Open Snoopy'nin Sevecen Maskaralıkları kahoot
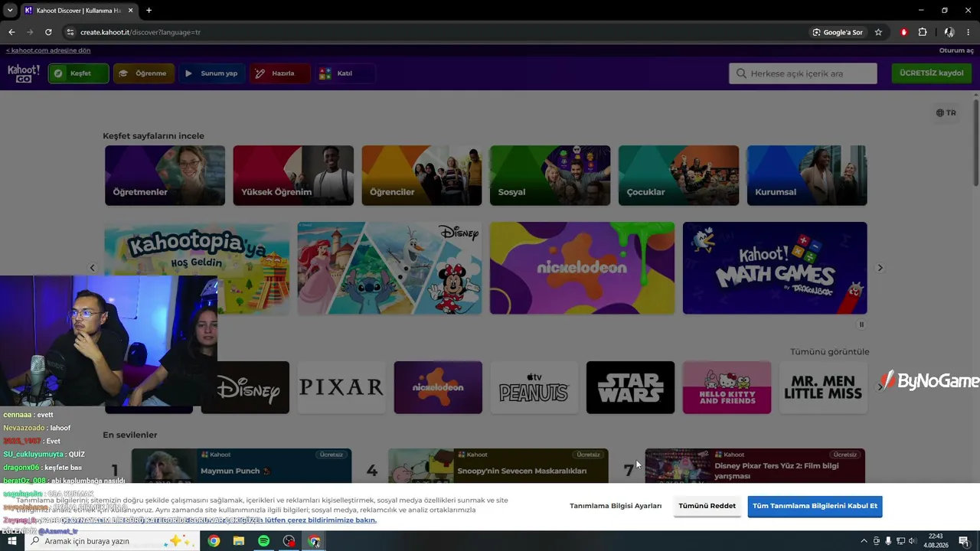Screen dimensions: 980x551 pos(498,465)
